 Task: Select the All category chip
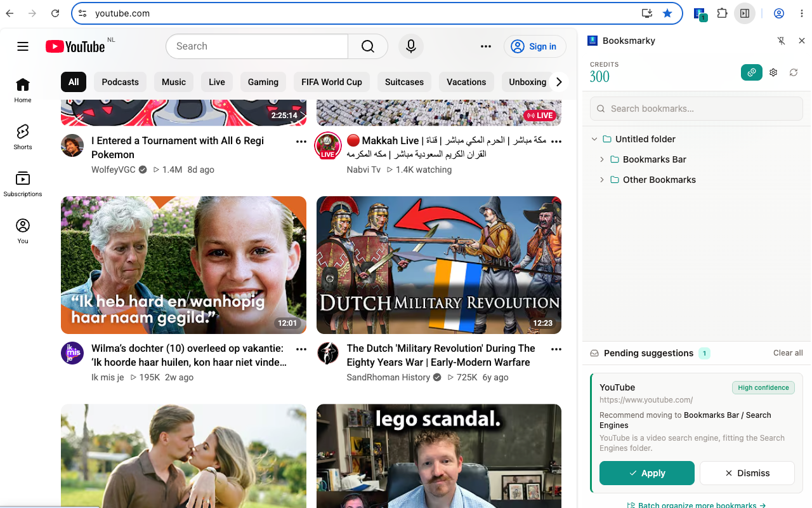(x=74, y=82)
